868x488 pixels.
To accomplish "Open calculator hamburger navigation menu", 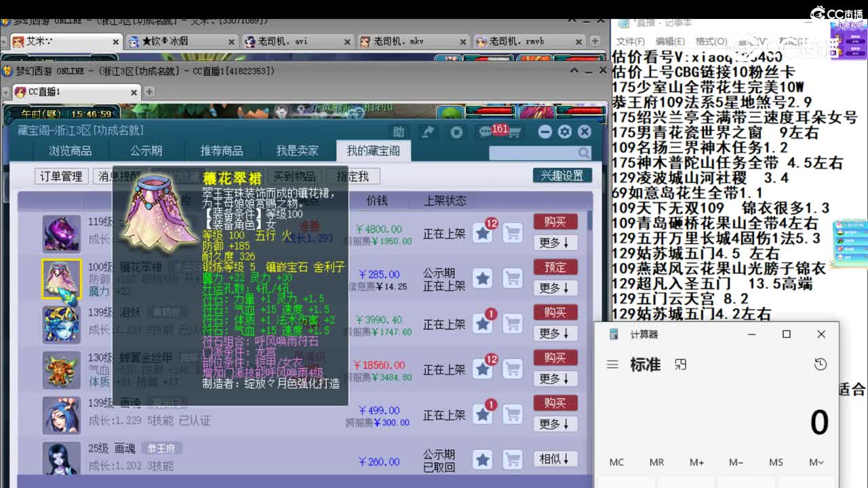I will pyautogui.click(x=612, y=365).
